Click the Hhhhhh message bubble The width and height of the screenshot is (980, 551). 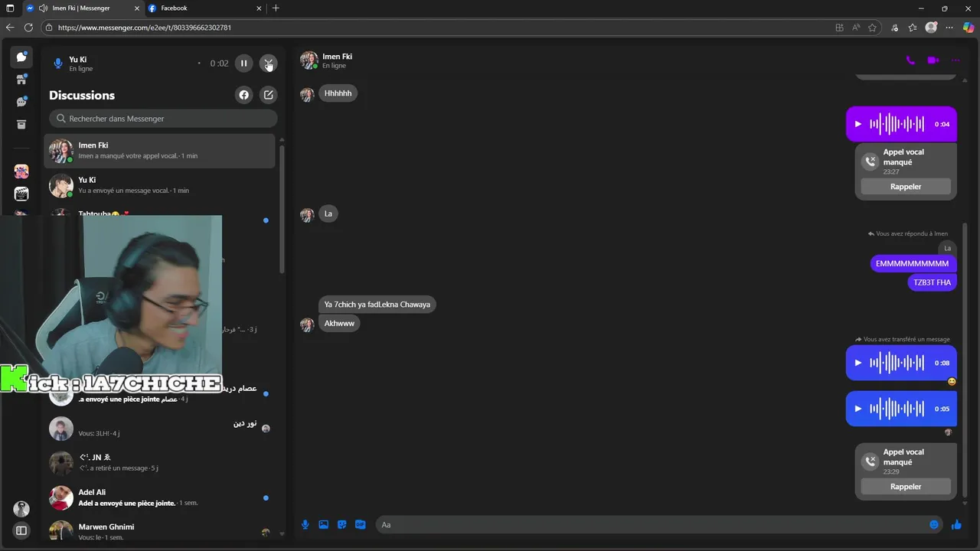click(x=338, y=93)
